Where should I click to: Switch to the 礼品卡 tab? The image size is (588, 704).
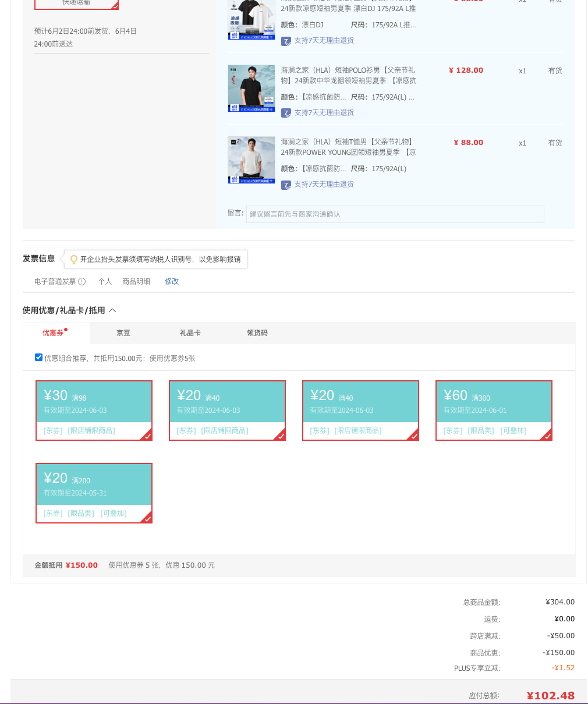point(190,333)
